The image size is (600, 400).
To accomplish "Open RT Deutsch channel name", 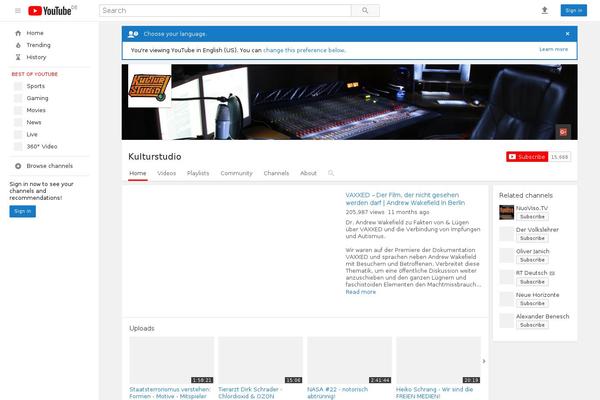I will coord(532,273).
